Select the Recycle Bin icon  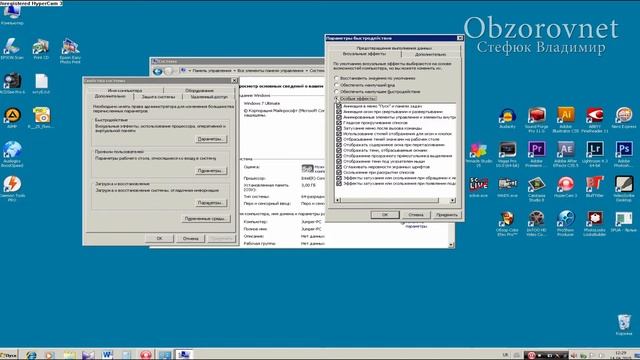tap(624, 325)
